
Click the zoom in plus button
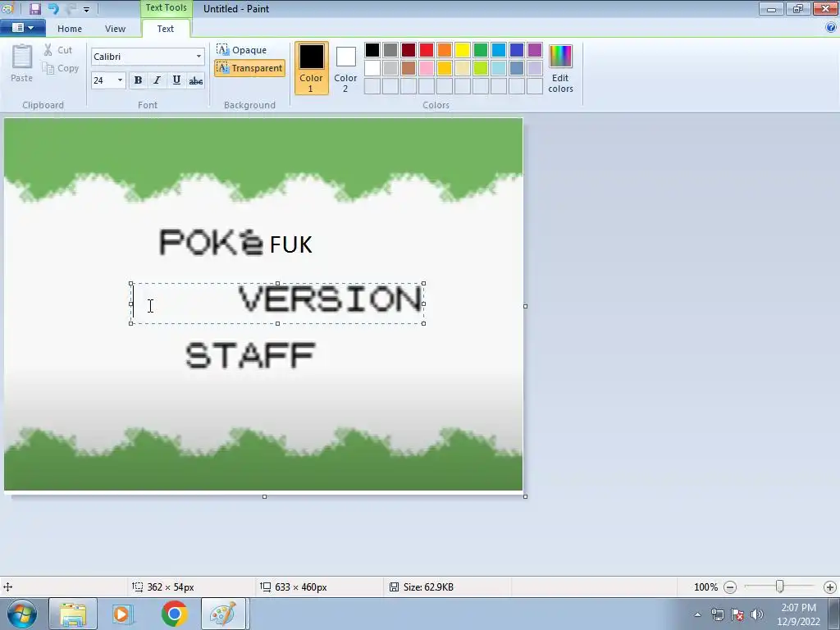830,587
